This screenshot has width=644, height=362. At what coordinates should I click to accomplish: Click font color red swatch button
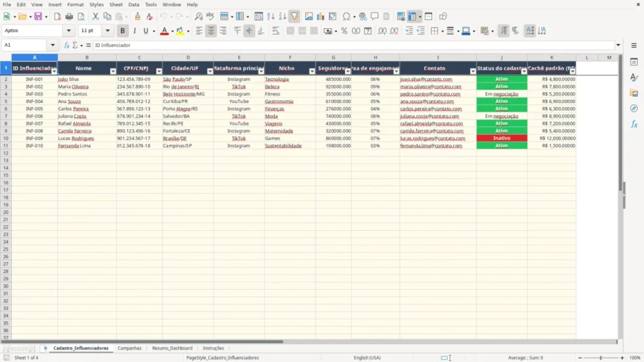pos(164,31)
